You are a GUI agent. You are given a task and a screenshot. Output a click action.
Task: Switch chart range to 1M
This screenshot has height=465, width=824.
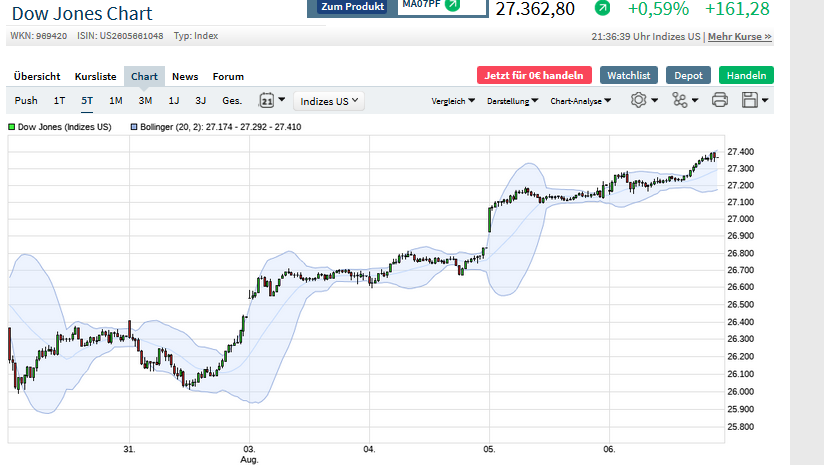tap(116, 100)
